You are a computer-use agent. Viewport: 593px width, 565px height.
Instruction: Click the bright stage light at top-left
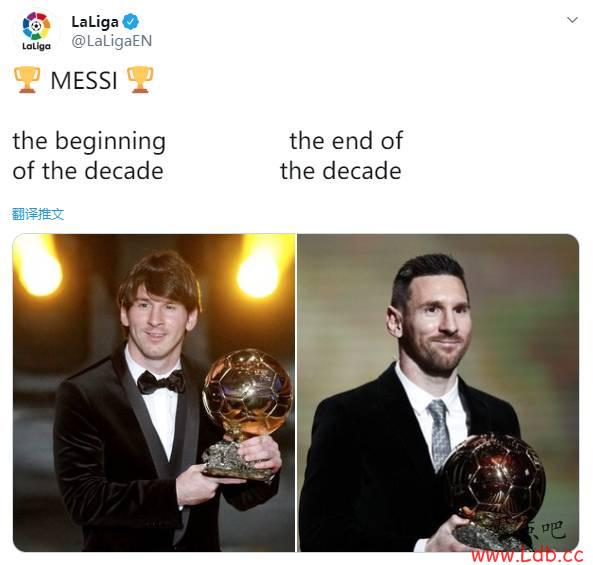pos(39,267)
